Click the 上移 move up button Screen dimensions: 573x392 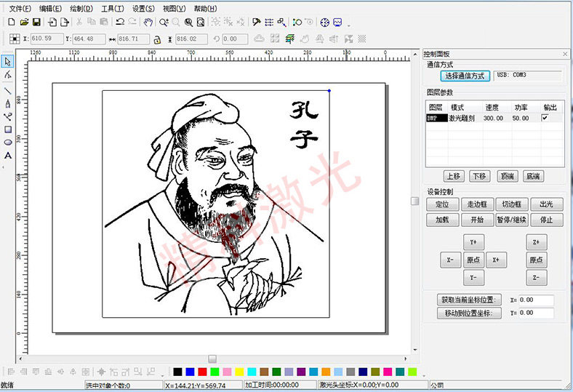tap(454, 176)
